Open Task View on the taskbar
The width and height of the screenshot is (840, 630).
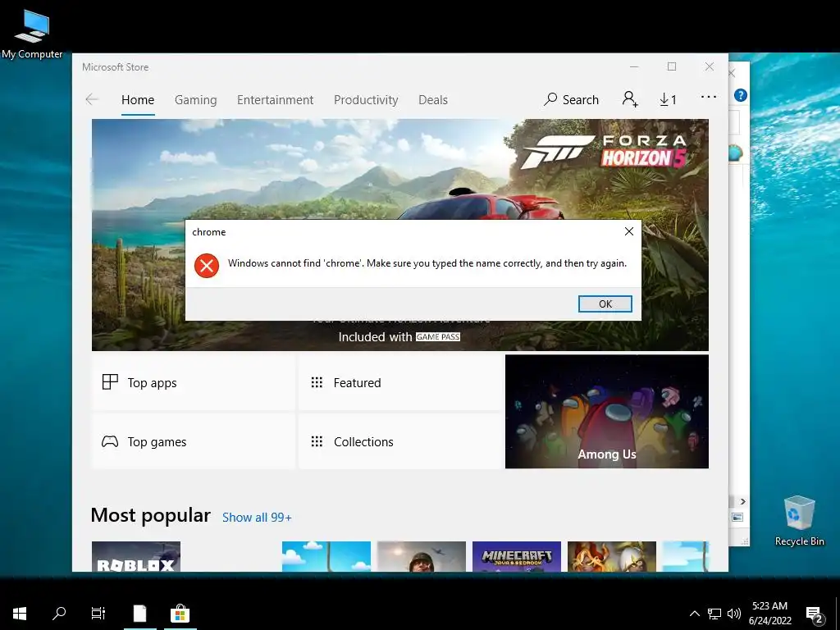tap(98, 614)
